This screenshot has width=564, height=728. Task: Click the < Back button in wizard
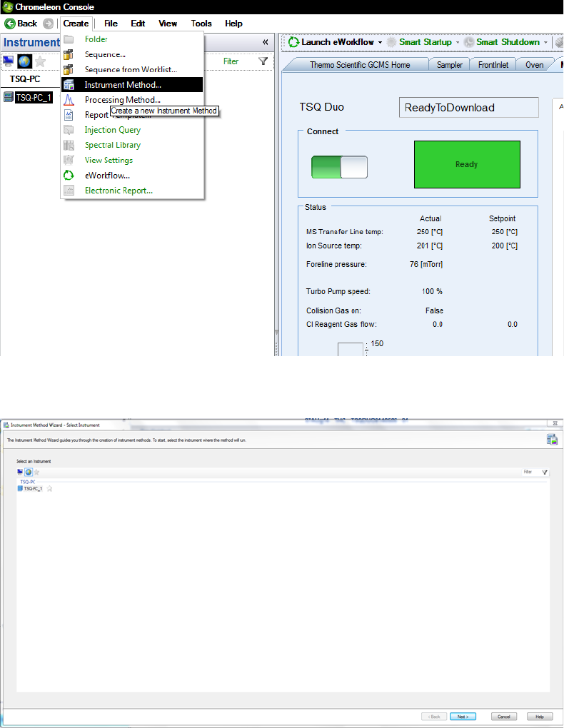click(434, 717)
